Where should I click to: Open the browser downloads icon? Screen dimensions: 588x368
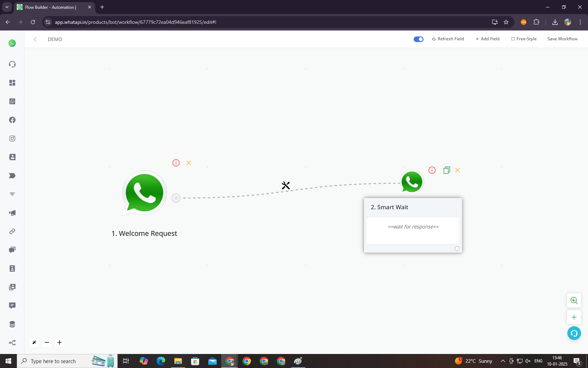point(555,22)
